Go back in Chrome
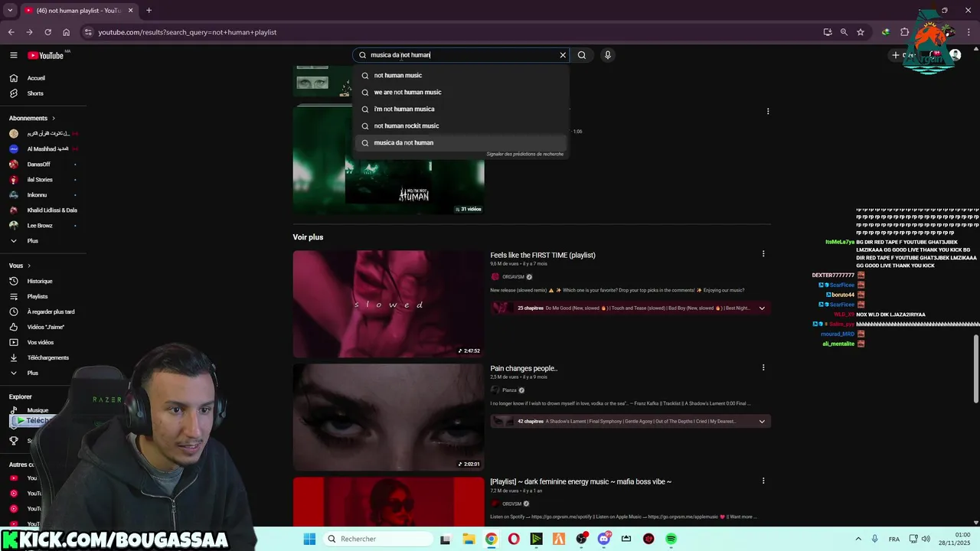 (11, 32)
